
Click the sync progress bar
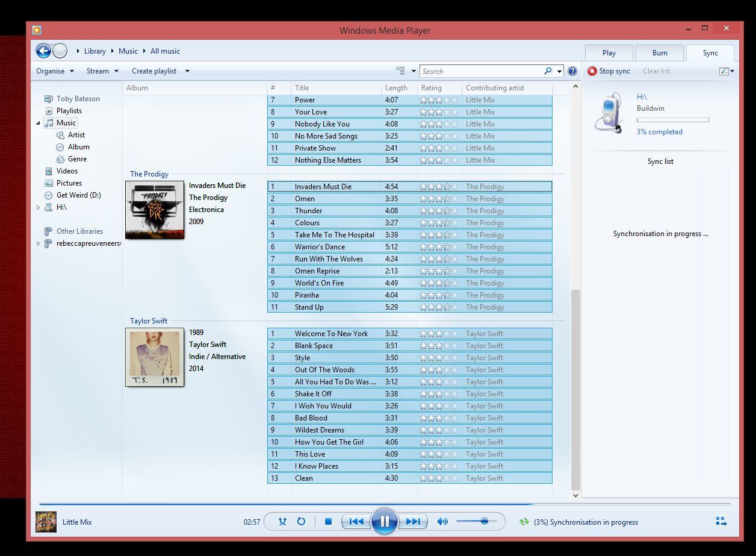[672, 120]
